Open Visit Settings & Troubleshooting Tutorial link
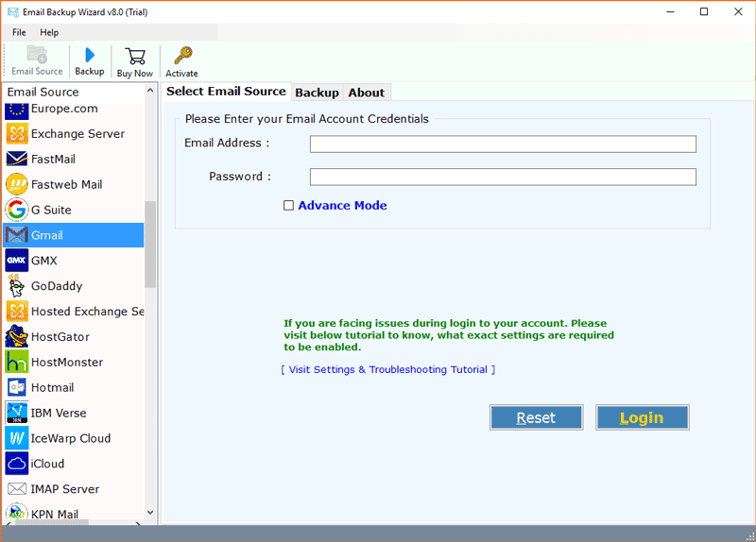 [388, 369]
